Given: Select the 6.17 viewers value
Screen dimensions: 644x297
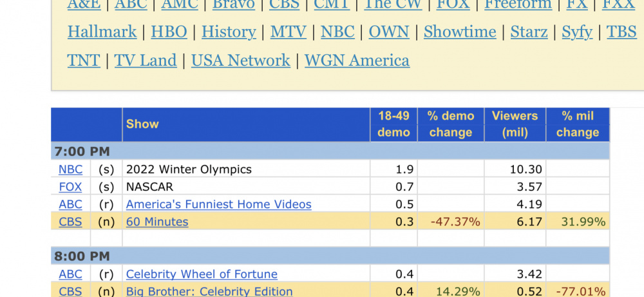Looking at the screenshot, I should point(529,222).
